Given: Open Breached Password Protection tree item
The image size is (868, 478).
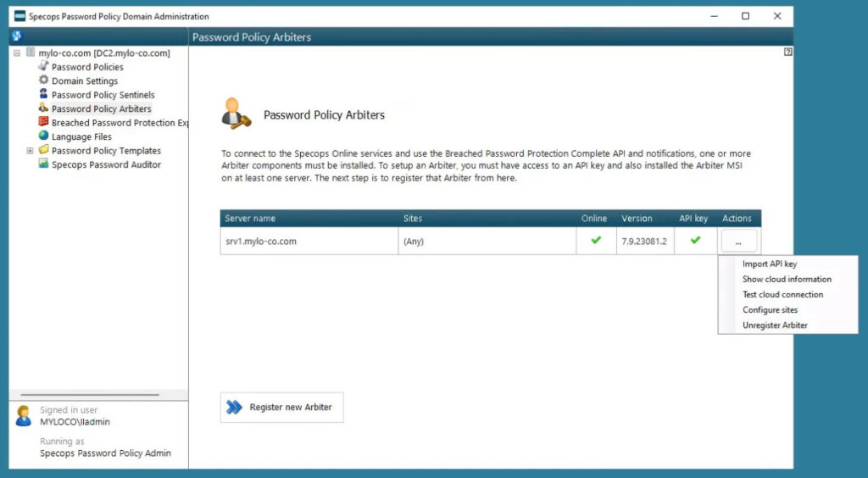Looking at the screenshot, I should (x=120, y=123).
